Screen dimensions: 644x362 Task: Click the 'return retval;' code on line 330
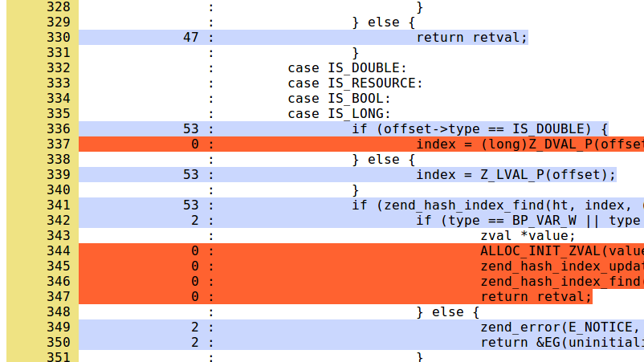[x=472, y=37]
